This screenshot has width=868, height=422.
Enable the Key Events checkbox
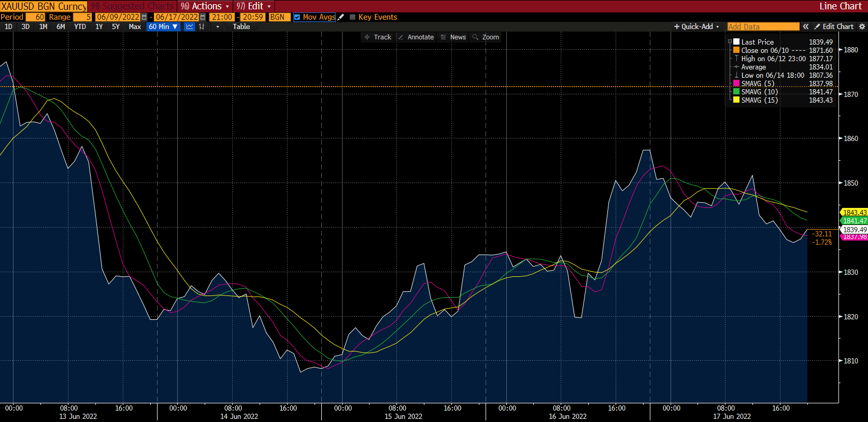pos(353,17)
